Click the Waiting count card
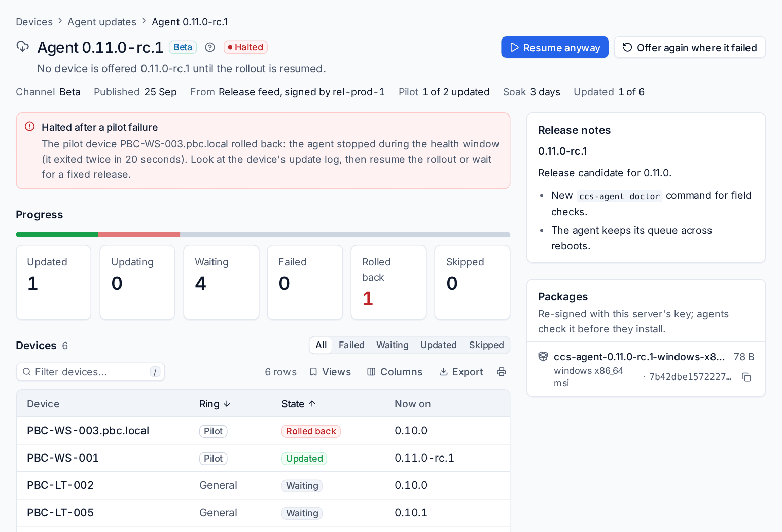The width and height of the screenshot is (782, 532). (221, 283)
